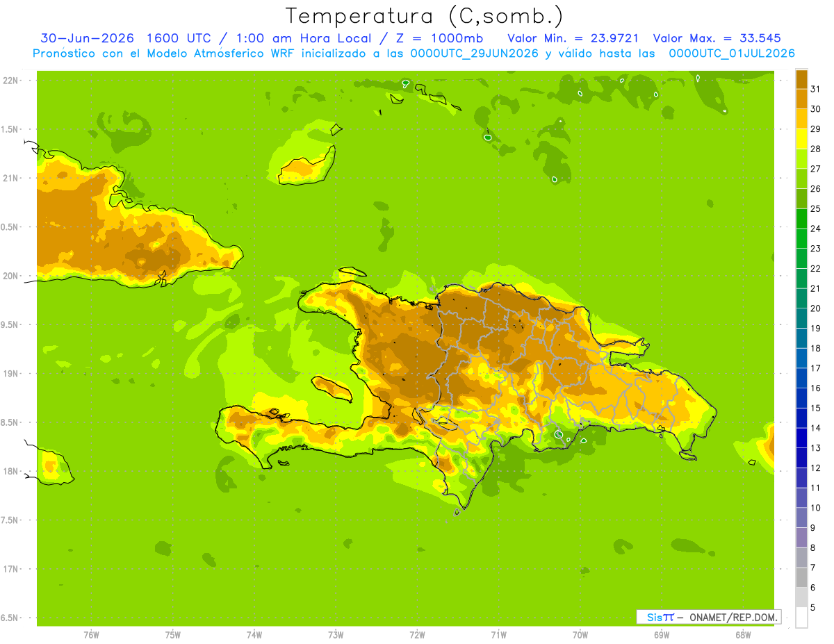Viewport: 834px width, 644px height.
Task: Click the yellow legend band between 28 and 29
Action: click(801, 139)
